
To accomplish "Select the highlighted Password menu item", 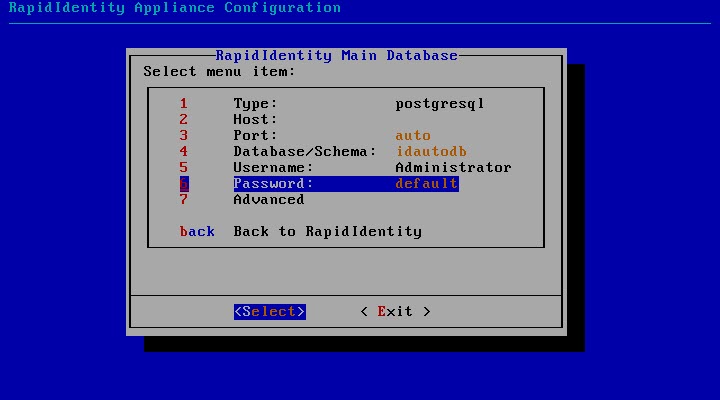I will 319,184.
